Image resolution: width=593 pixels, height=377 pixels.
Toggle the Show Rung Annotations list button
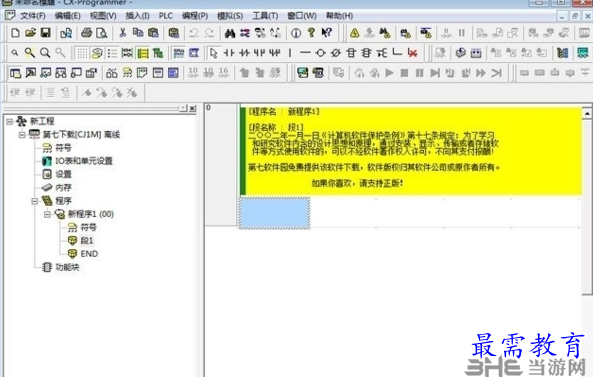click(112, 53)
